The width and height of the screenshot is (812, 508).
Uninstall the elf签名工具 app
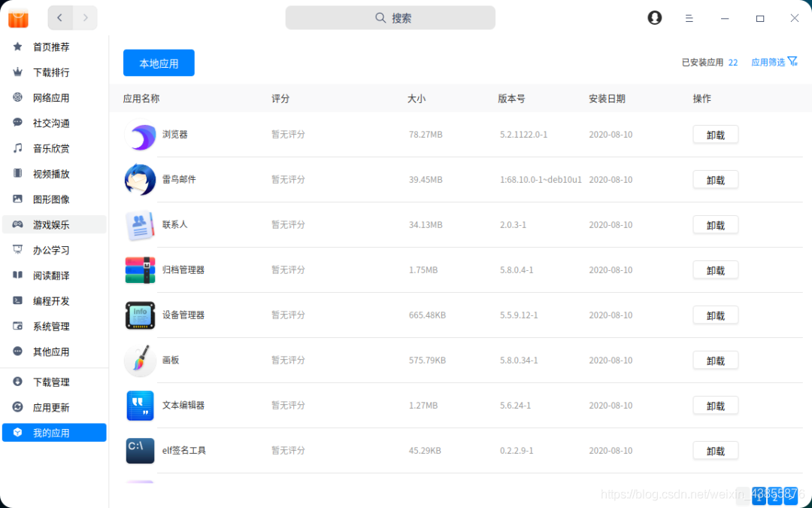pyautogui.click(x=716, y=451)
